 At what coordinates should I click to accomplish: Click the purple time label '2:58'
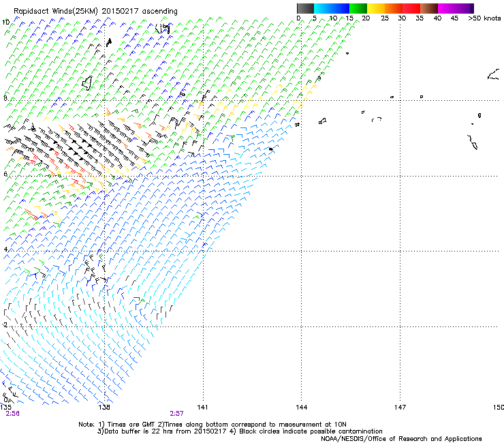click(x=13, y=414)
